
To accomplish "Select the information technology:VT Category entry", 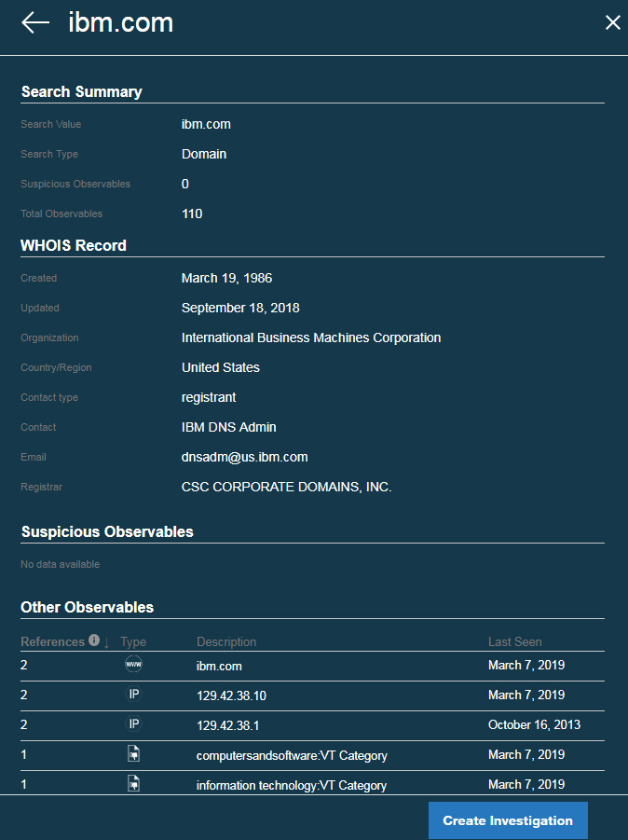I will click(x=291, y=785).
